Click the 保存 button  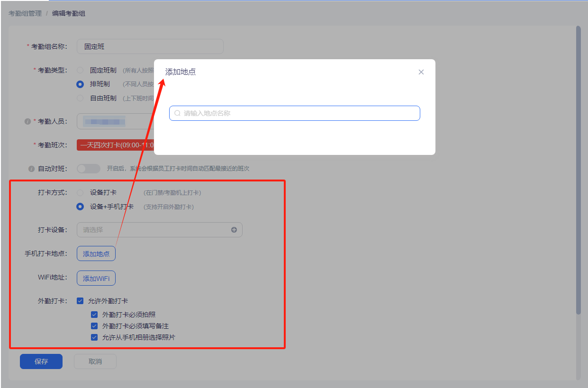click(41, 361)
